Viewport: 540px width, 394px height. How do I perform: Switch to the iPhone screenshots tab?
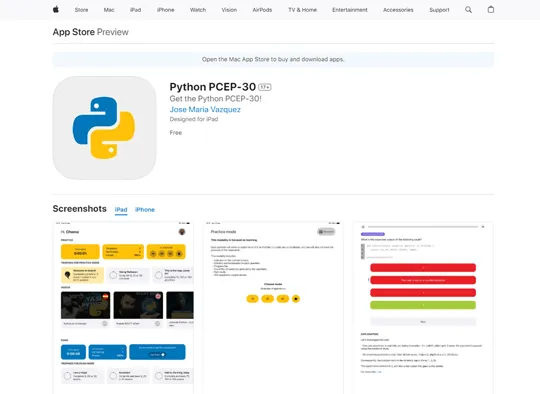pos(145,210)
